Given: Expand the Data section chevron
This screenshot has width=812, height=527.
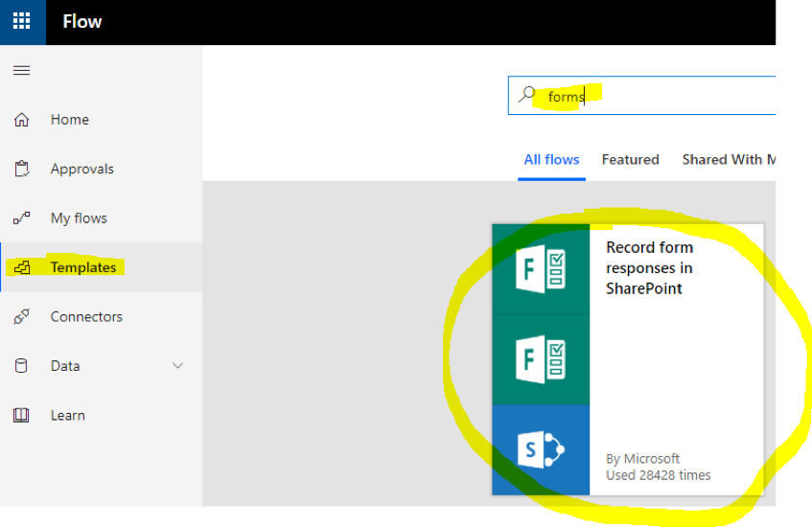Looking at the screenshot, I should [177, 365].
